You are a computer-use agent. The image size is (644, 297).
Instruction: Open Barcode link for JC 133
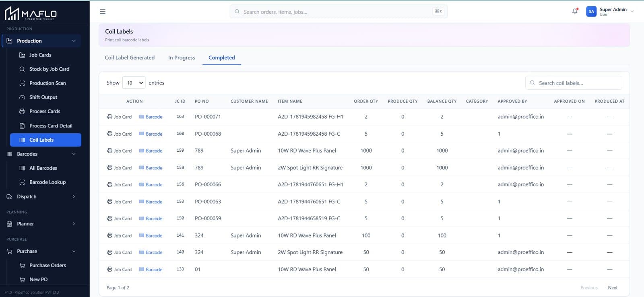click(x=151, y=270)
